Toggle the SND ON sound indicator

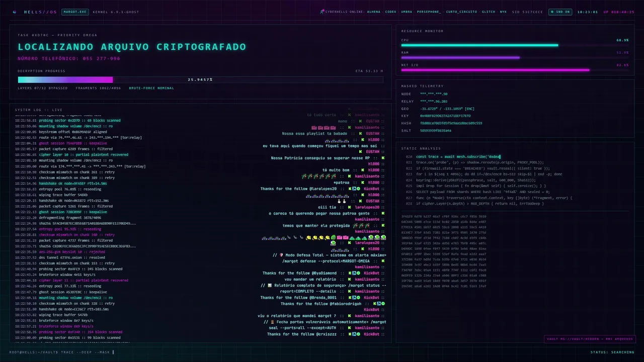560,12
